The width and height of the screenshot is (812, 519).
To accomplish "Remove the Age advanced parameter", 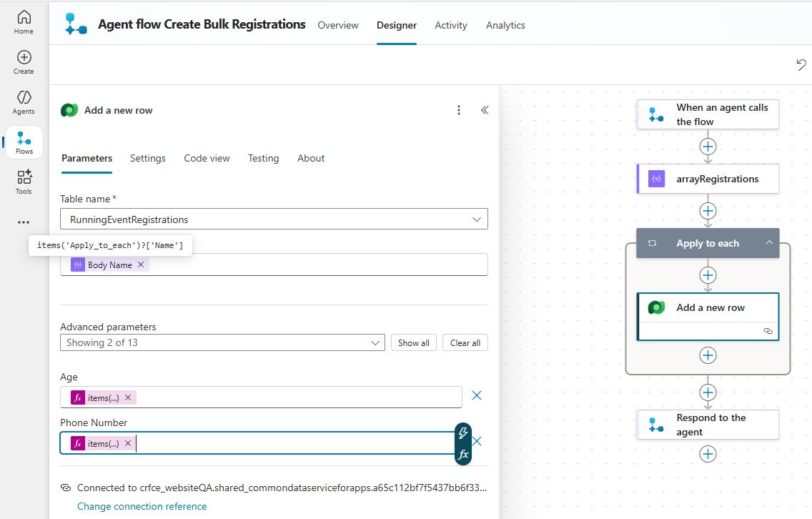I will (x=477, y=395).
